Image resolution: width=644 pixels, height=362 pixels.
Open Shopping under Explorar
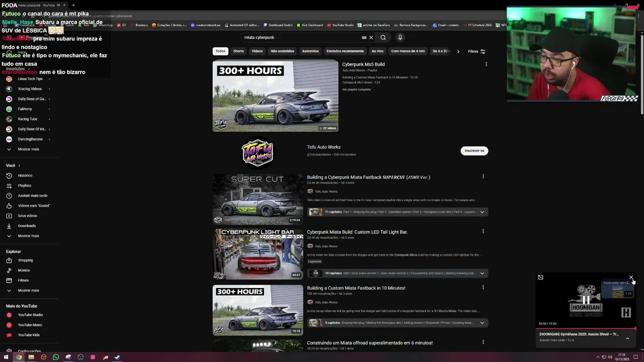(25, 260)
